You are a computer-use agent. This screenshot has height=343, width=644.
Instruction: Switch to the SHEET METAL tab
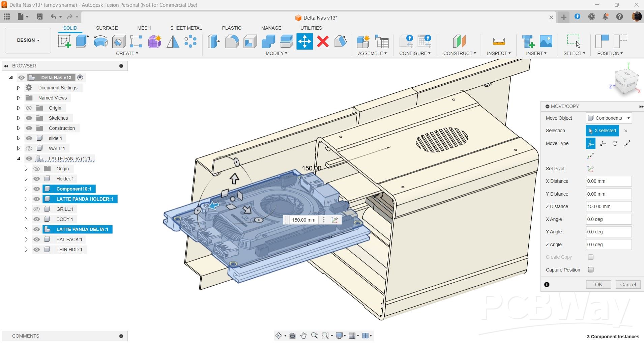[186, 28]
